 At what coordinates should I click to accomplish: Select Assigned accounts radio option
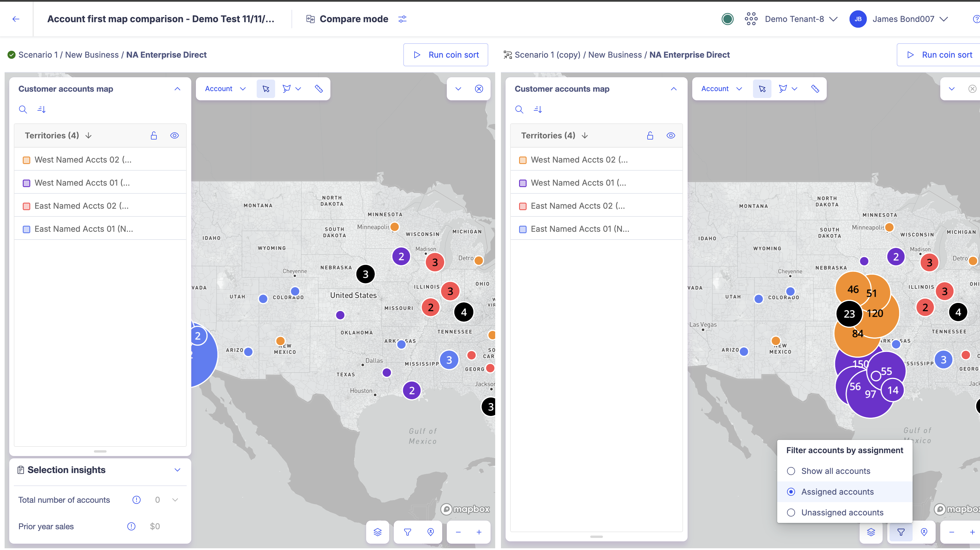click(x=790, y=492)
